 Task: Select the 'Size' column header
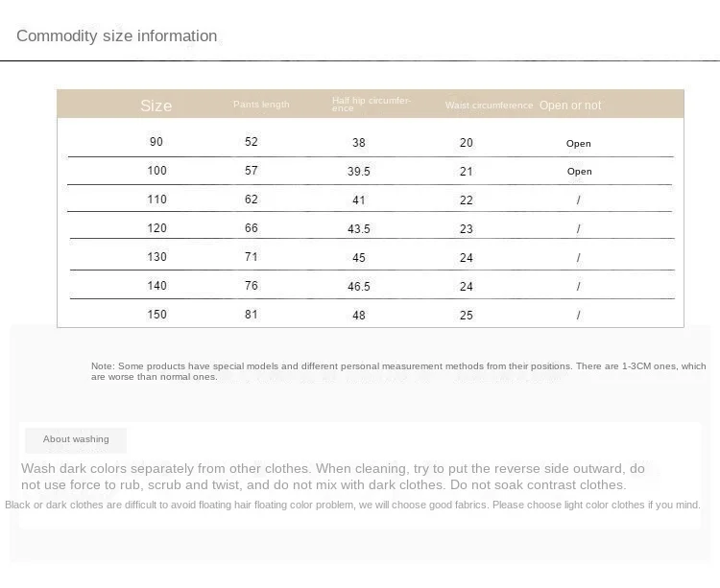[156, 106]
